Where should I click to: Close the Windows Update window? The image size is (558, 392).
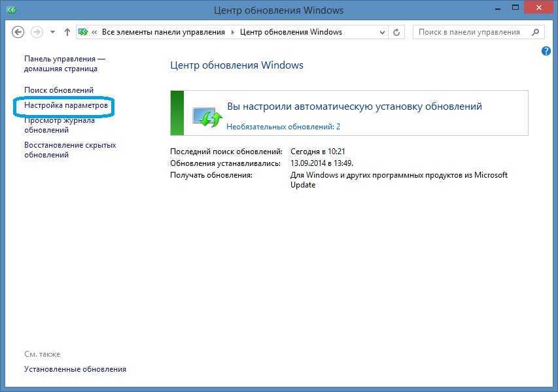[x=539, y=7]
